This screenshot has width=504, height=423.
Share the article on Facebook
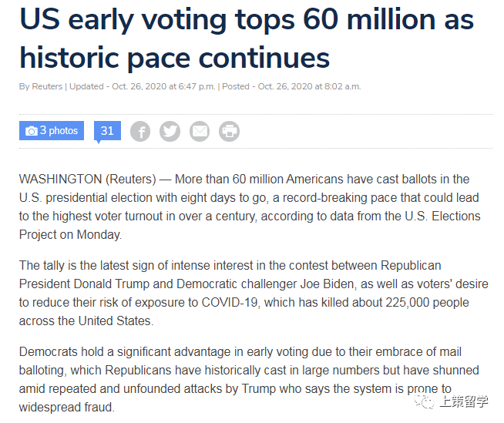tap(140, 132)
